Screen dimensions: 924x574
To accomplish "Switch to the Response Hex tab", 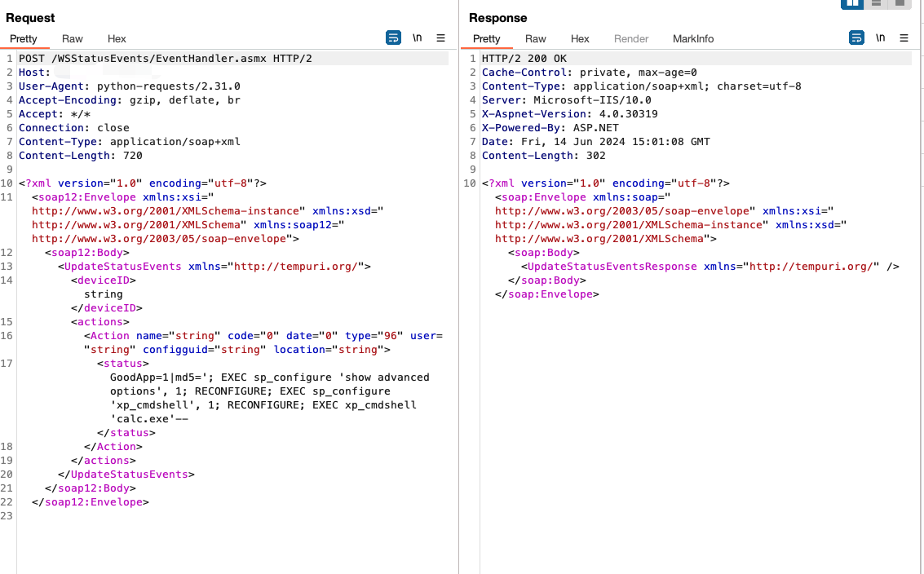I will [x=580, y=39].
